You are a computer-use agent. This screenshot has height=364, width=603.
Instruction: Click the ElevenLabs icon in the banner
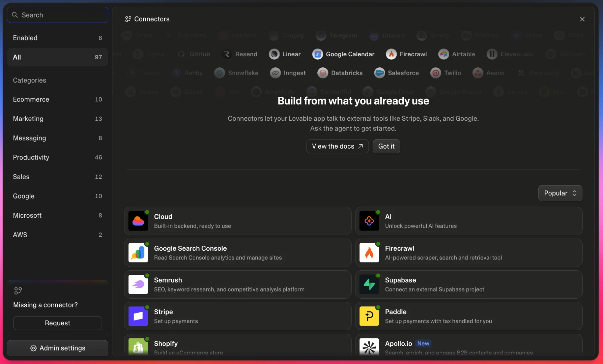492,54
